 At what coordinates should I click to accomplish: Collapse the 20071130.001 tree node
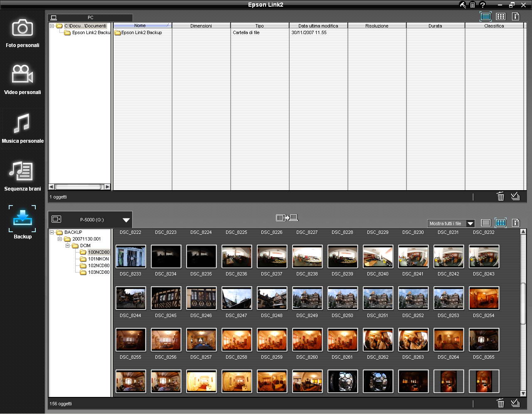pos(60,239)
